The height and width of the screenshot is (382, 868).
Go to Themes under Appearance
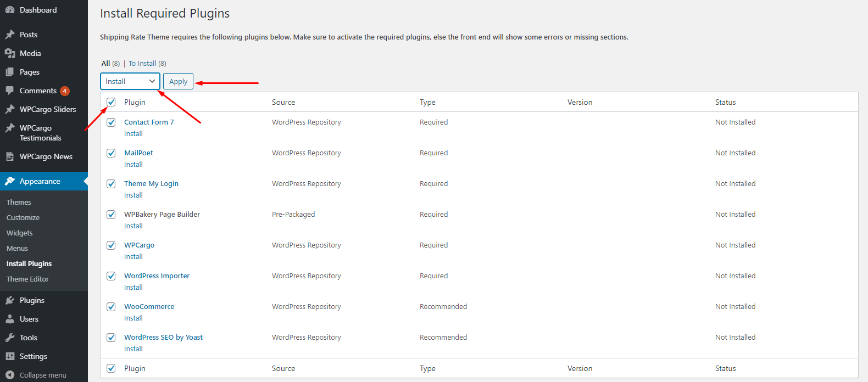pos(19,202)
